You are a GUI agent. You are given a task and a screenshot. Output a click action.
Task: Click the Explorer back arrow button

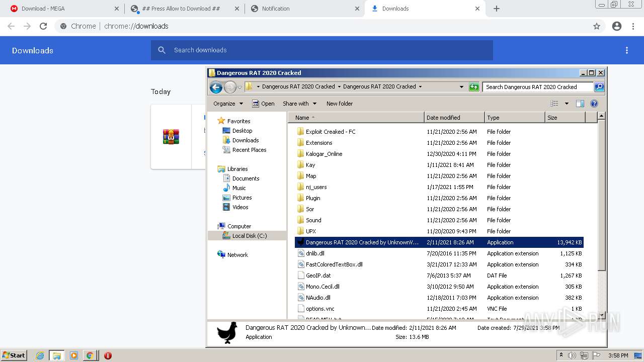click(216, 87)
